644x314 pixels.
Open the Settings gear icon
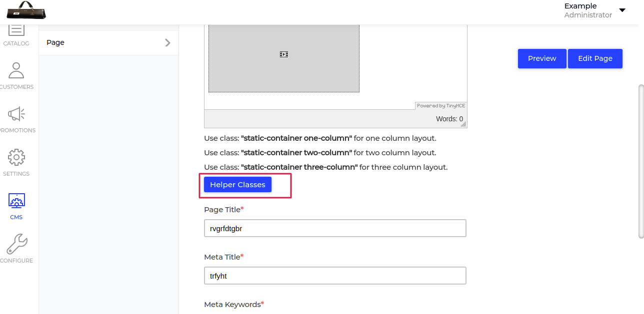[16, 157]
